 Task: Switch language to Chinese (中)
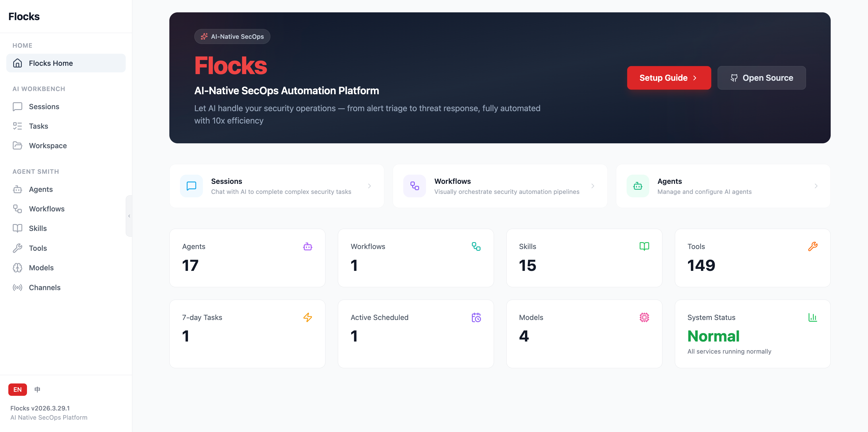pyautogui.click(x=37, y=389)
